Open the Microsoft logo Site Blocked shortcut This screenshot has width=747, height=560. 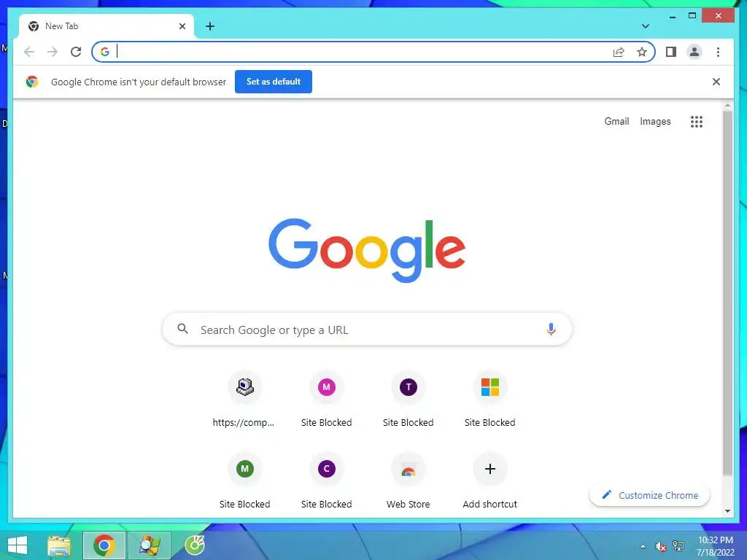coord(489,399)
